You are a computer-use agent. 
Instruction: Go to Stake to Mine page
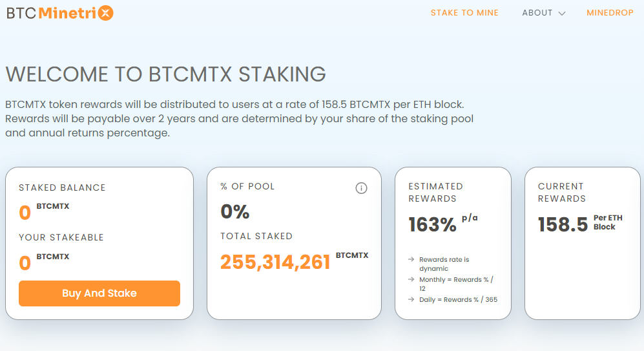pos(464,13)
